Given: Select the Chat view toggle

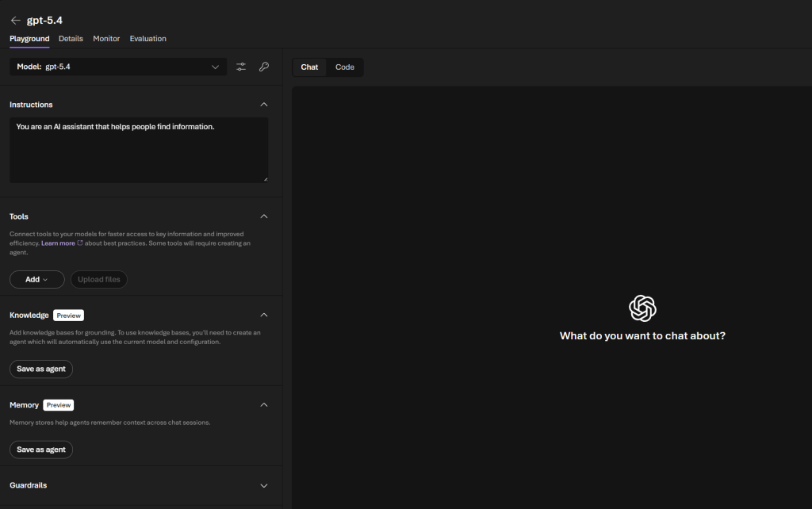Looking at the screenshot, I should (309, 67).
